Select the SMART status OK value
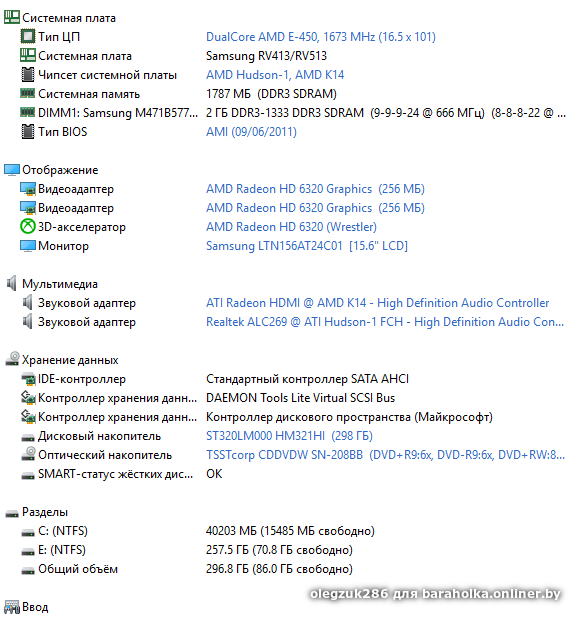584x617 pixels. click(x=214, y=473)
